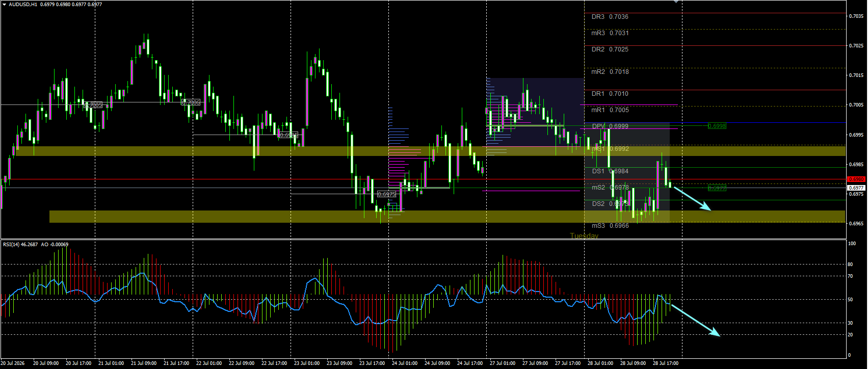This screenshot has width=868, height=369.
Task: Click the grey boxed 0.6975 level label
Action: 387,194
